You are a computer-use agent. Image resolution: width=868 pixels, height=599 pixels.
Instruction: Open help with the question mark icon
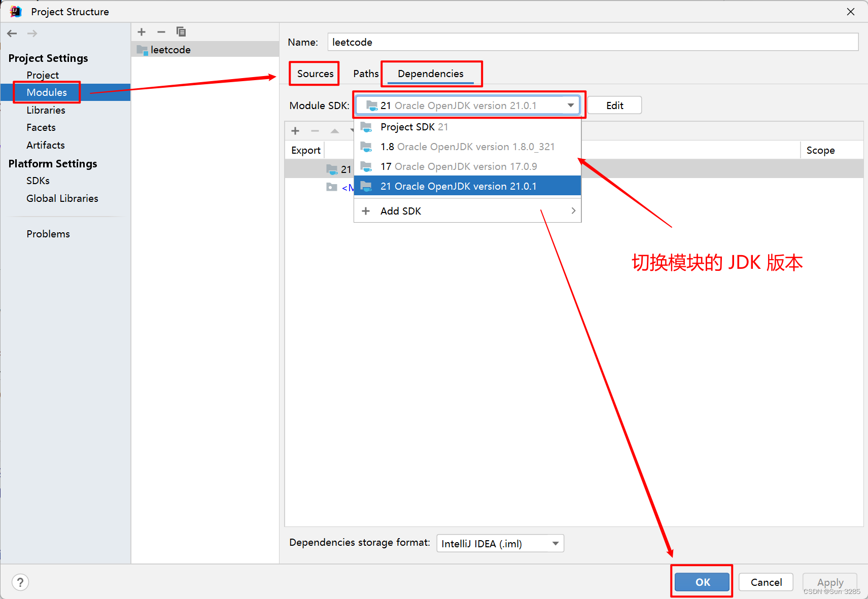coord(20,582)
